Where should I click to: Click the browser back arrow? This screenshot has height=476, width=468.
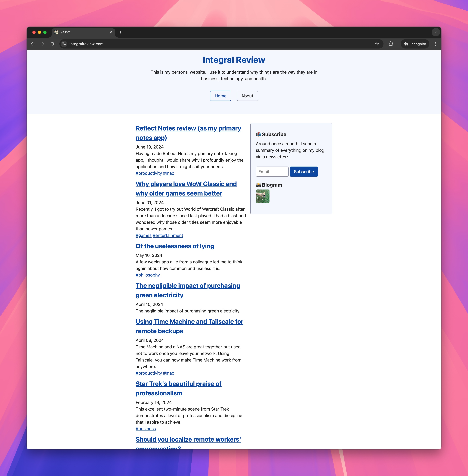tap(33, 44)
